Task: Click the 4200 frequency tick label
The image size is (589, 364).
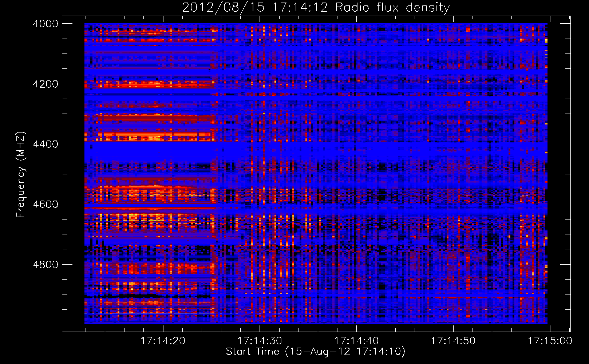Action: click(46, 84)
